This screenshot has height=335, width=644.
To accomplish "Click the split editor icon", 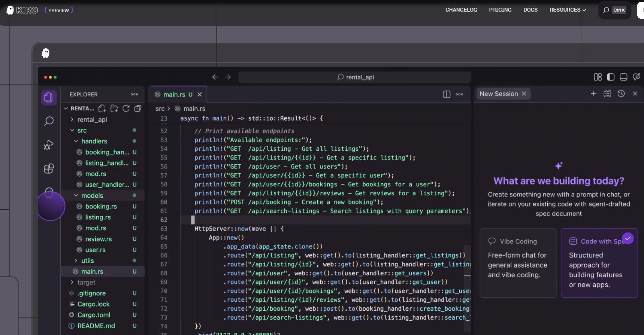I will [446, 94].
